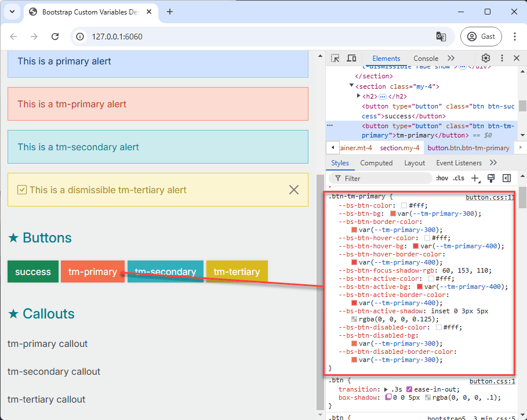Toggle the rendering emulations brush icon
527x420 pixels.
pyautogui.click(x=491, y=178)
